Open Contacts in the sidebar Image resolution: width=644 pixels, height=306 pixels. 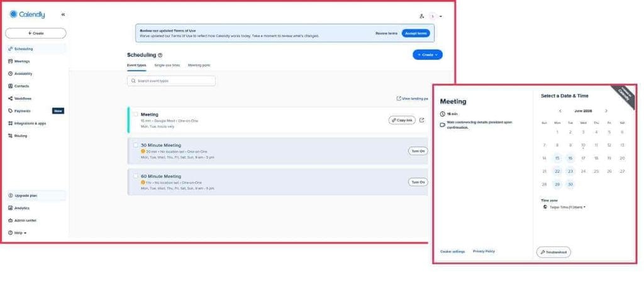click(36, 86)
